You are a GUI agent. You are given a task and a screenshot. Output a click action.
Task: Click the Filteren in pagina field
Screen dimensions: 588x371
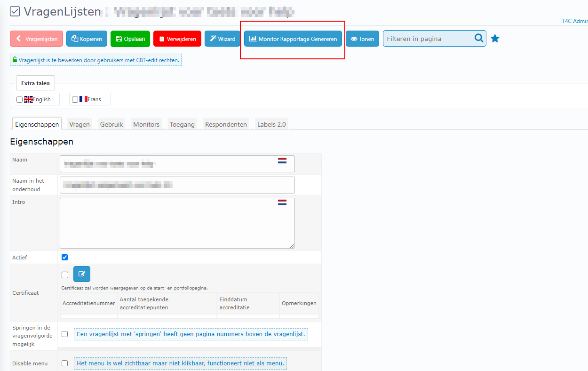tap(428, 39)
